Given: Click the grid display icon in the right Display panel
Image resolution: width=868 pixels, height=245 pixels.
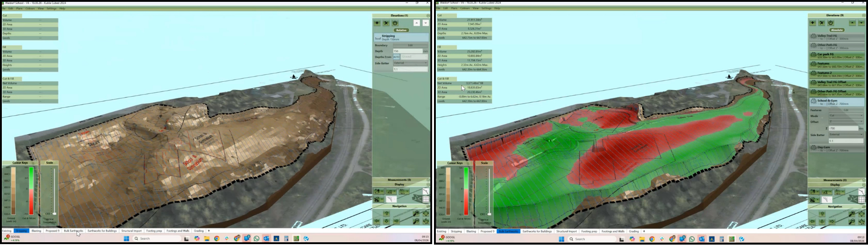Looking at the screenshot, I should (x=861, y=199).
